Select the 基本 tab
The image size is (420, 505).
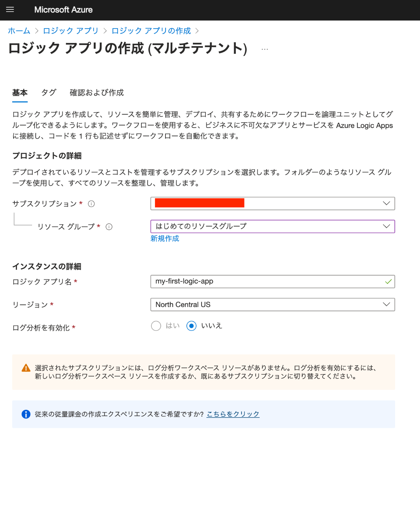click(x=20, y=93)
